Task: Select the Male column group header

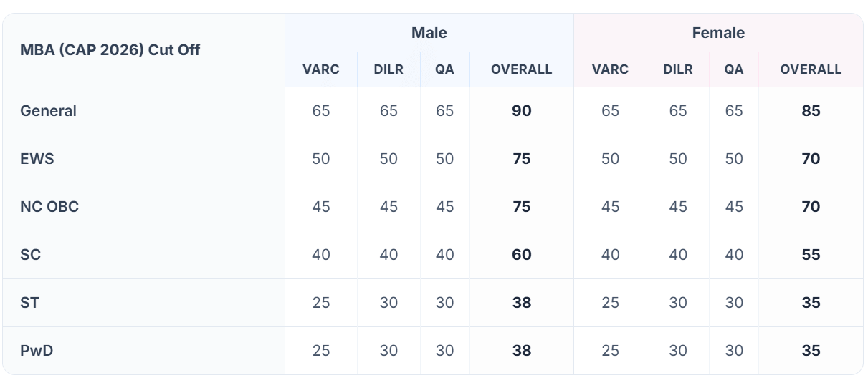Action: click(429, 33)
